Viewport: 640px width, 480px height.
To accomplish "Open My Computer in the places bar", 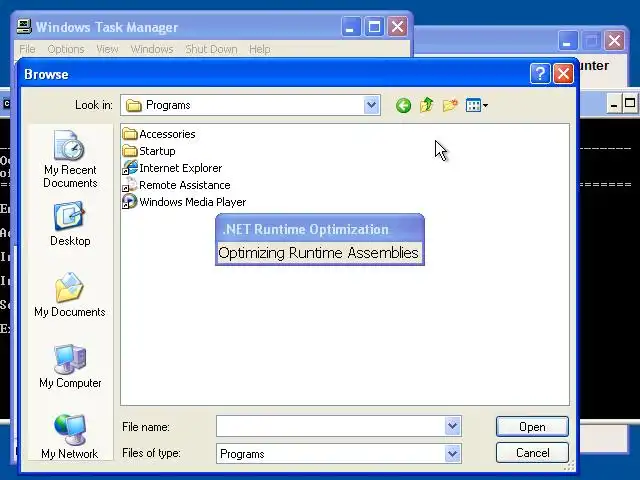I will (70, 366).
